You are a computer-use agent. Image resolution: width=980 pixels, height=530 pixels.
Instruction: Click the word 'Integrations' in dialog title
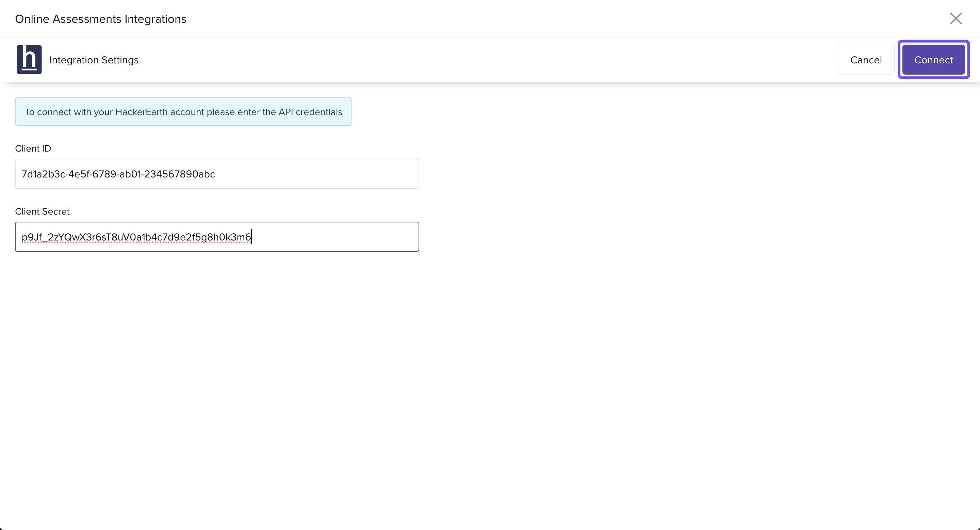pos(155,19)
